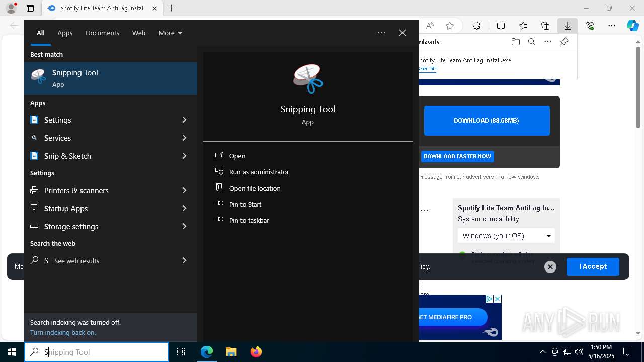Select the Apps search filter tab
The image size is (644, 362).
click(x=65, y=33)
